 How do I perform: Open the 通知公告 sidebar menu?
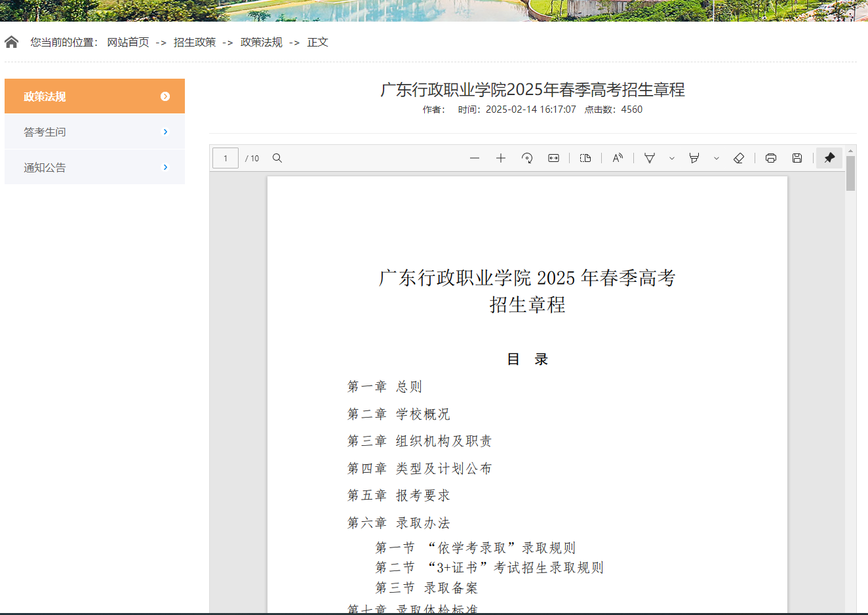pos(94,167)
